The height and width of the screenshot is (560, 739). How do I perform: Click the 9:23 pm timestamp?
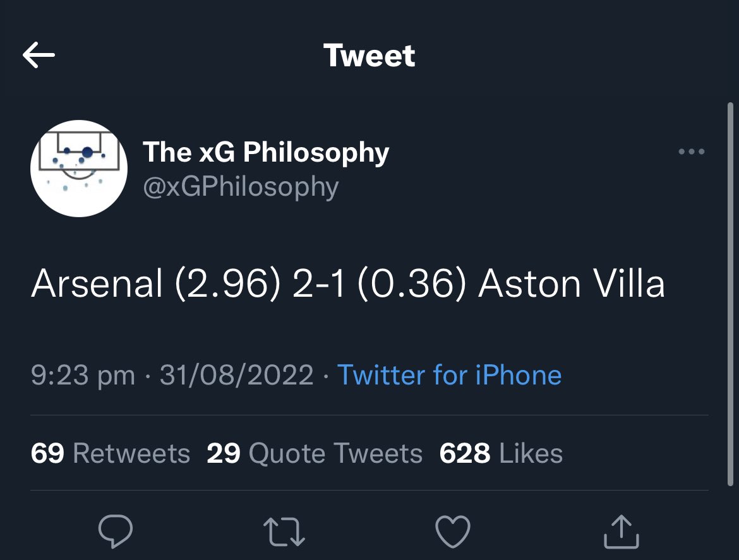point(83,375)
